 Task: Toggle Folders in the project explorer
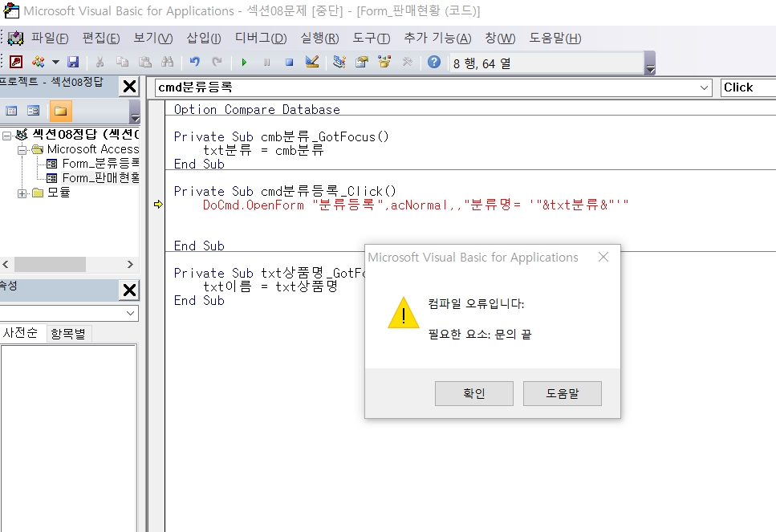coord(60,111)
